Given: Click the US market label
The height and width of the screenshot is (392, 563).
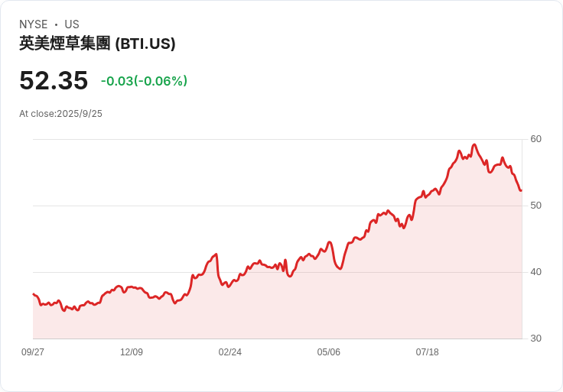Looking at the screenshot, I should click(72, 24).
